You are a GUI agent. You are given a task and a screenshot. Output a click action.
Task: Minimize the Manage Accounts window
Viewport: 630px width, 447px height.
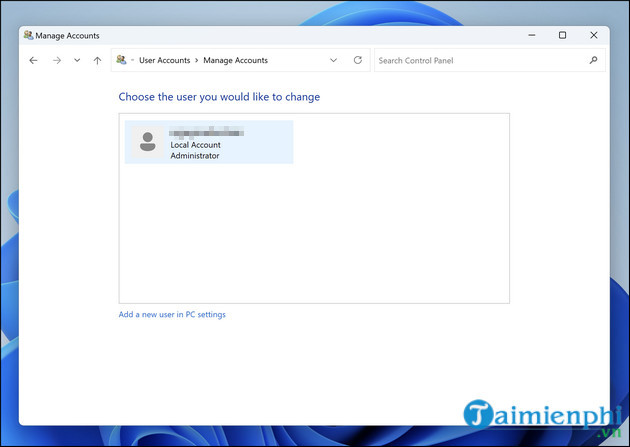point(532,35)
